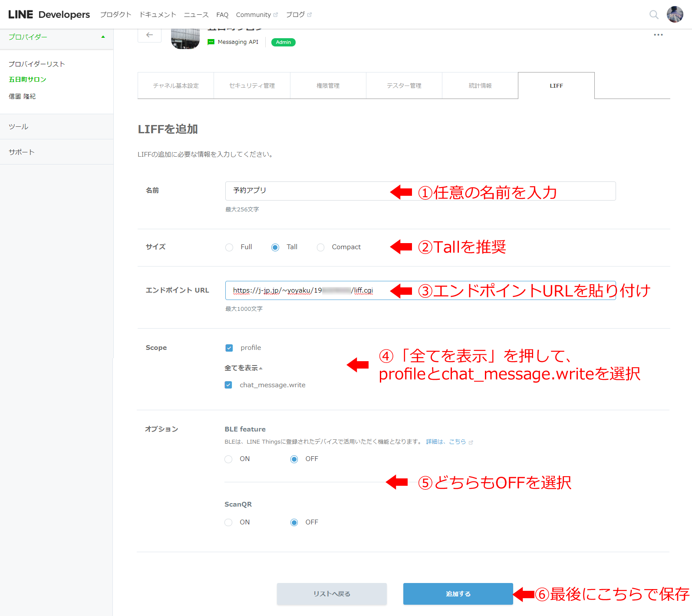Open the external link icon beside こちら
The image size is (692, 616).
pos(471,442)
